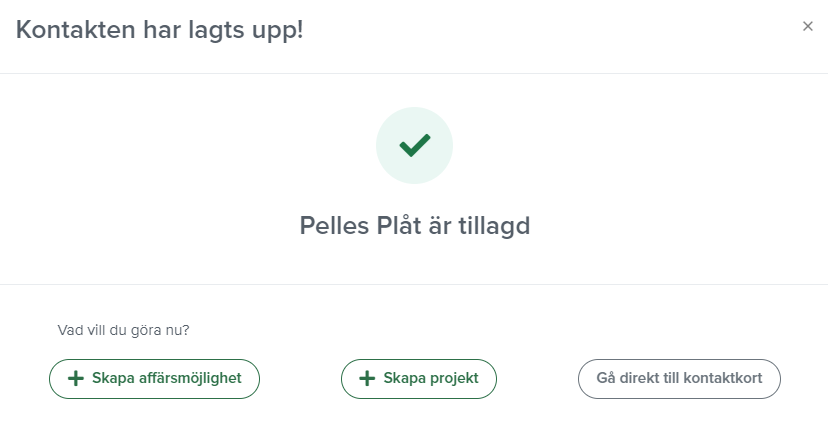The height and width of the screenshot is (428, 828).
Task: Click the 'Pelles Plåt är tillagd' message
Action: coord(414,226)
